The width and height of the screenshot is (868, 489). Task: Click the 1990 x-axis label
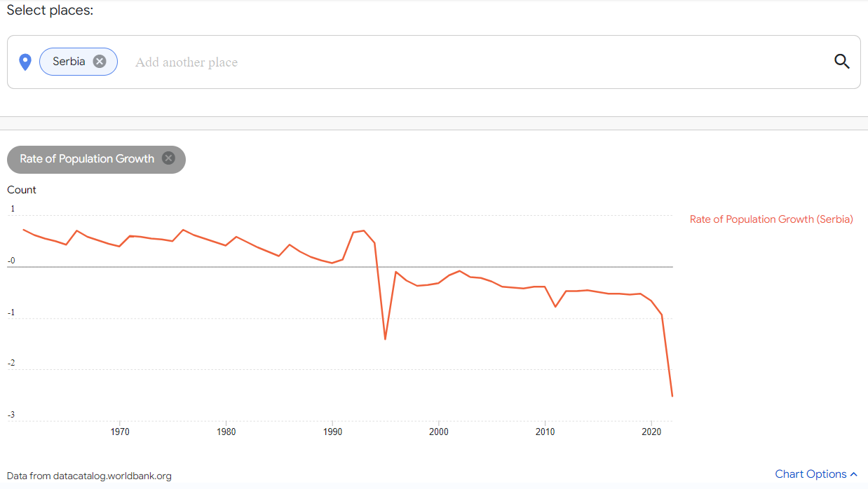[332, 432]
